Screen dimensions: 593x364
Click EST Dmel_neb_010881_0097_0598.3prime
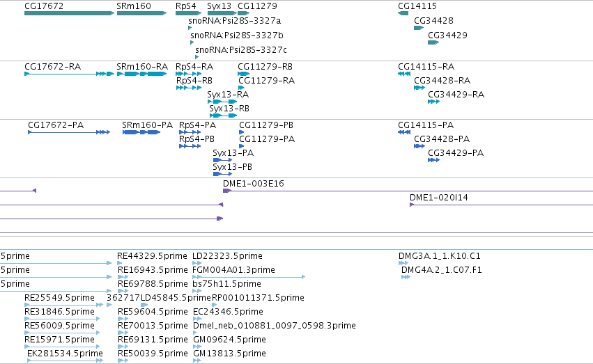[274, 326]
